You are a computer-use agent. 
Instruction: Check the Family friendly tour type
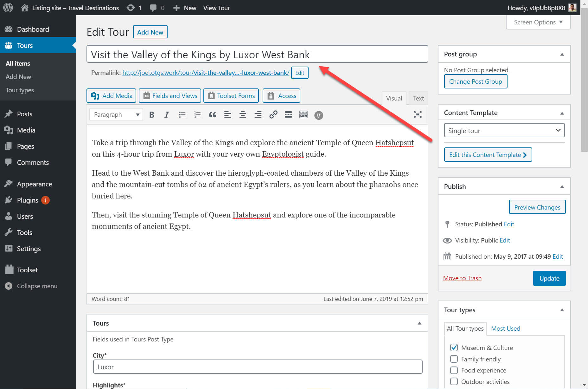454,359
